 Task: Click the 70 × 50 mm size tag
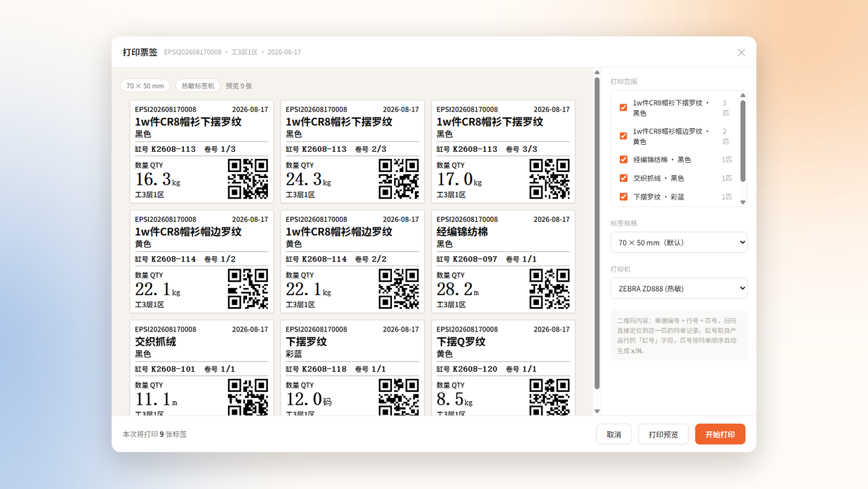[x=145, y=86]
